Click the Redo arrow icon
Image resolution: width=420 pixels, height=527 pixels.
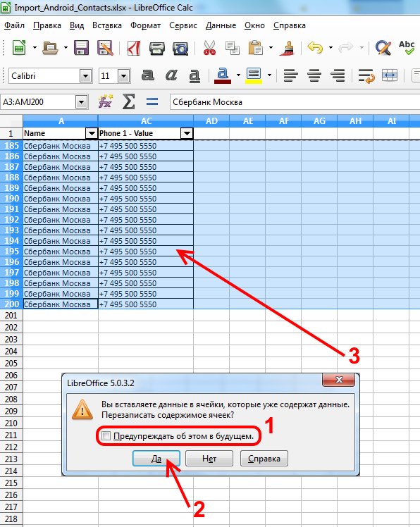coord(346,48)
